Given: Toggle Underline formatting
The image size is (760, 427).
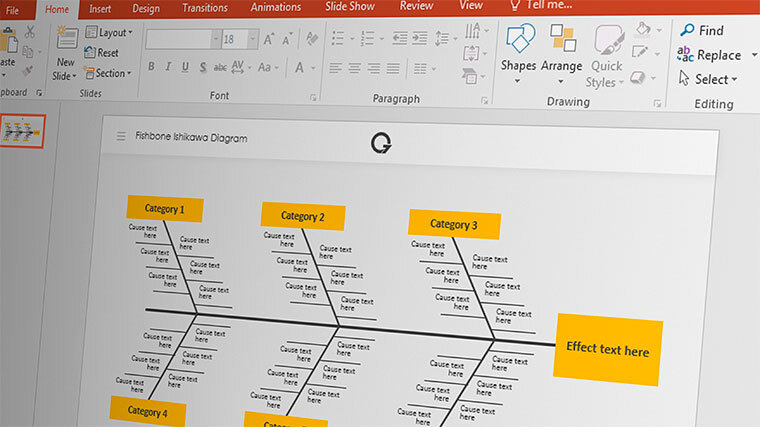Looking at the screenshot, I should pyautogui.click(x=185, y=67).
